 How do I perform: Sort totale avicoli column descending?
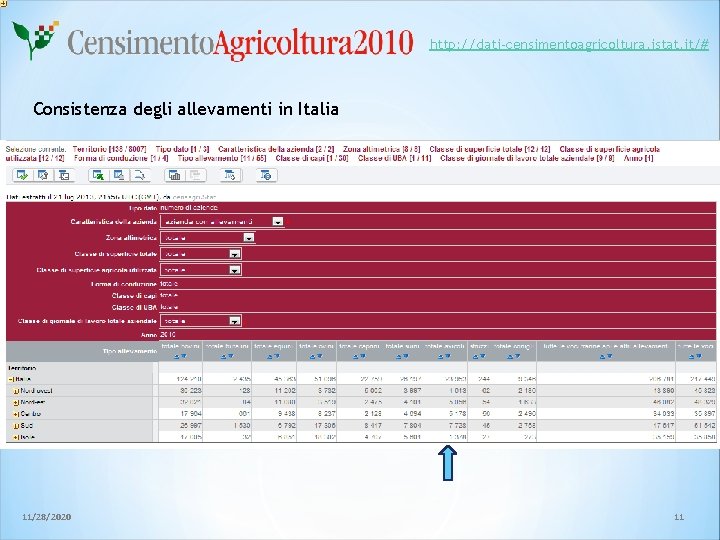tap(448, 356)
